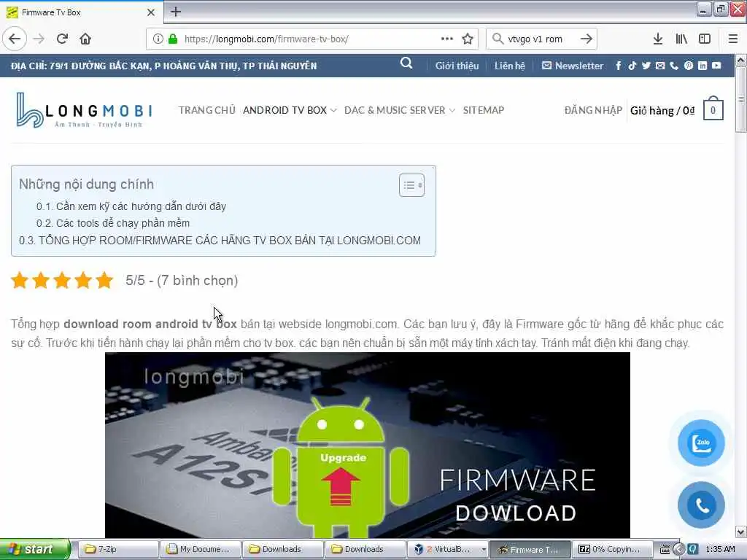747x560 pixels.
Task: Open a new tab with the plus button
Action: [x=176, y=12]
